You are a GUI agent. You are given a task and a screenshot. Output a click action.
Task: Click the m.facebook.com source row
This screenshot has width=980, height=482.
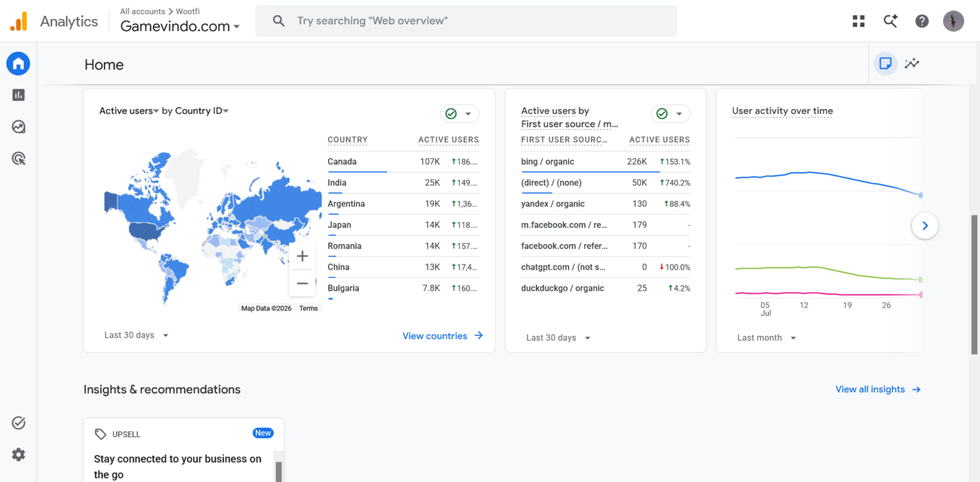(x=605, y=225)
